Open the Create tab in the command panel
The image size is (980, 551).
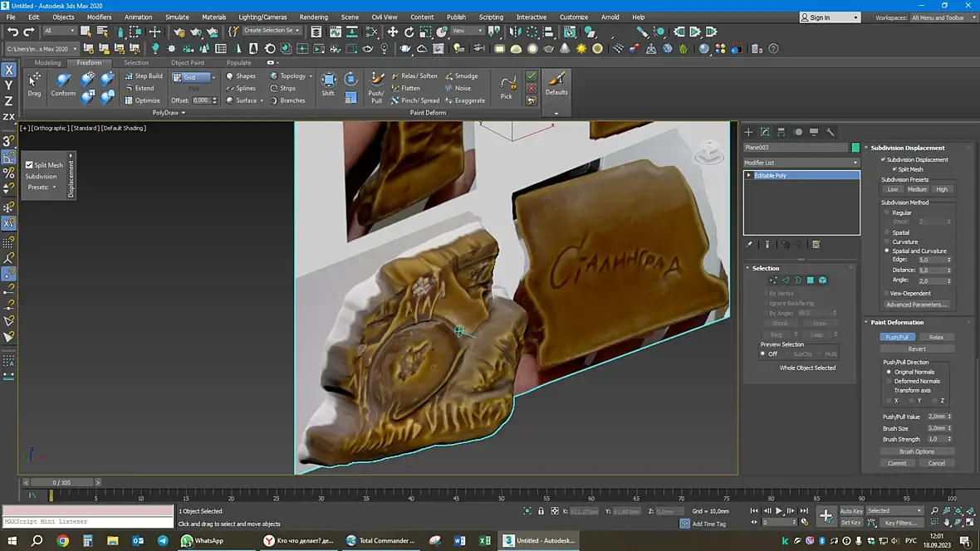pyautogui.click(x=748, y=132)
